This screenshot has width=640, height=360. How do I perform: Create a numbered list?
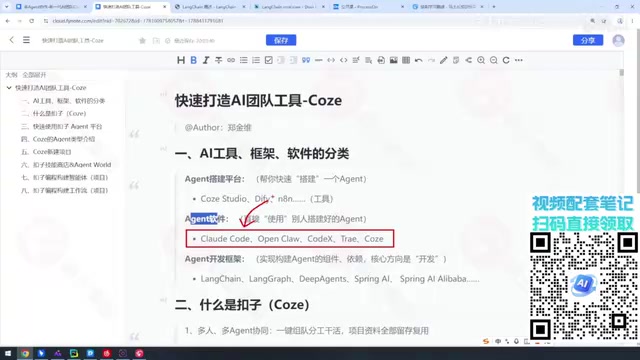(256, 60)
